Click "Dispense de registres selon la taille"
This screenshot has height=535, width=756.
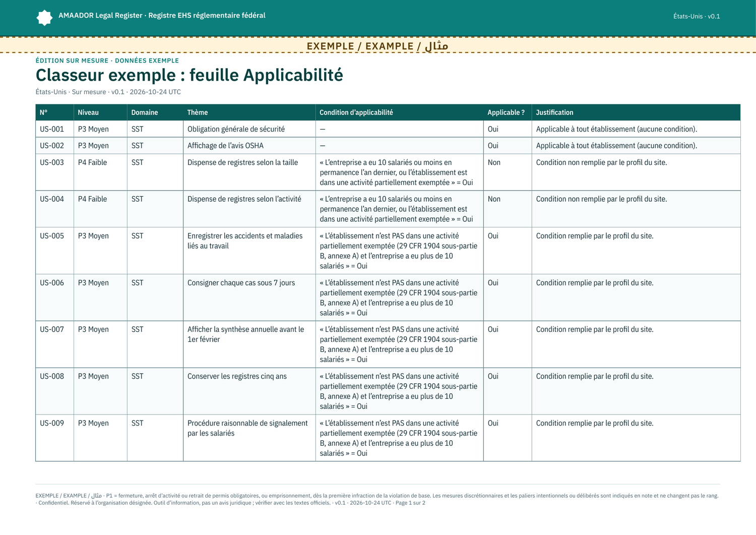(242, 162)
